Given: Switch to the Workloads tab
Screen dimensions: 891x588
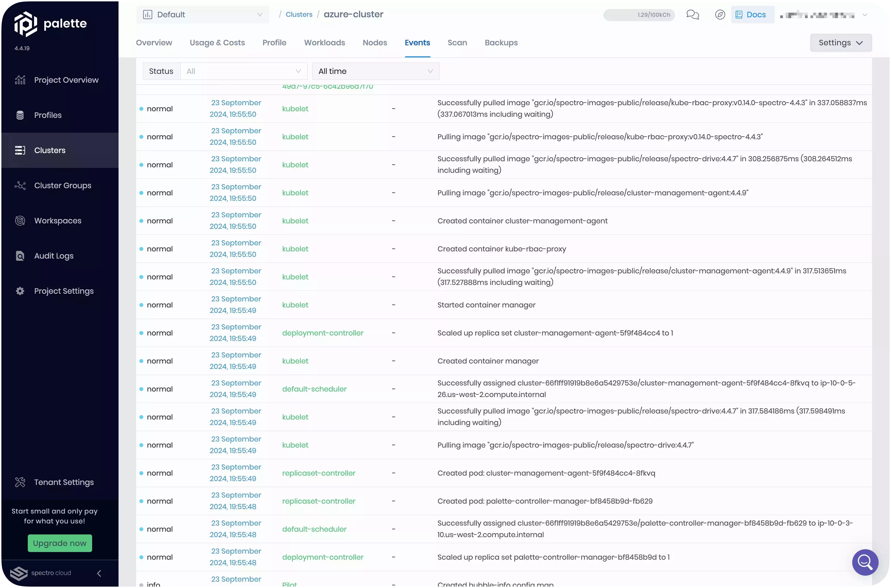Looking at the screenshot, I should 324,43.
